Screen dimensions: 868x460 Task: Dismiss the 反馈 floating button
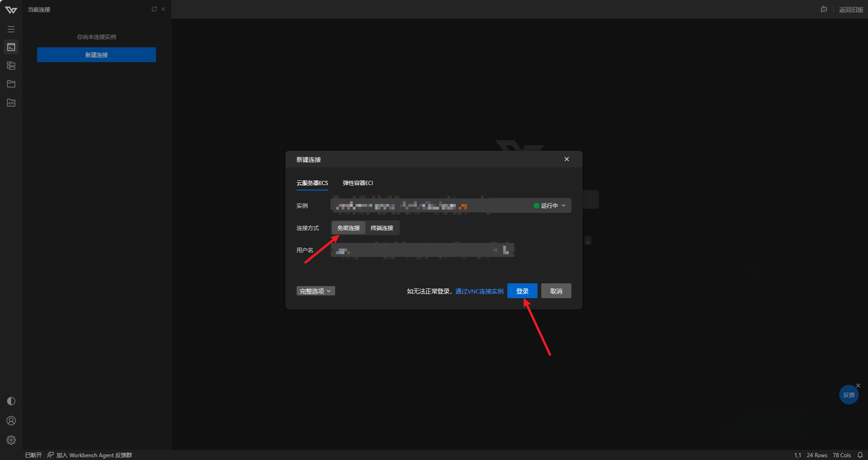tap(858, 386)
